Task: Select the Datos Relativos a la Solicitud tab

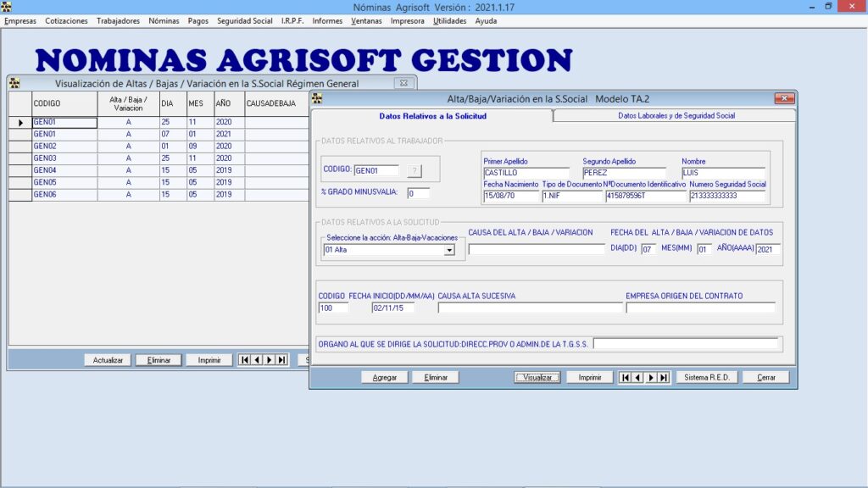Action: click(432, 116)
